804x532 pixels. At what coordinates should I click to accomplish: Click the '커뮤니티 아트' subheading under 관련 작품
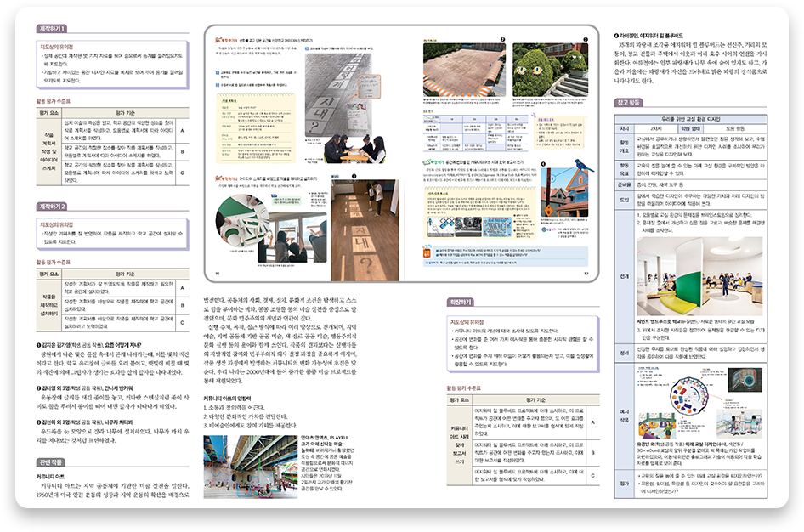tap(50, 477)
